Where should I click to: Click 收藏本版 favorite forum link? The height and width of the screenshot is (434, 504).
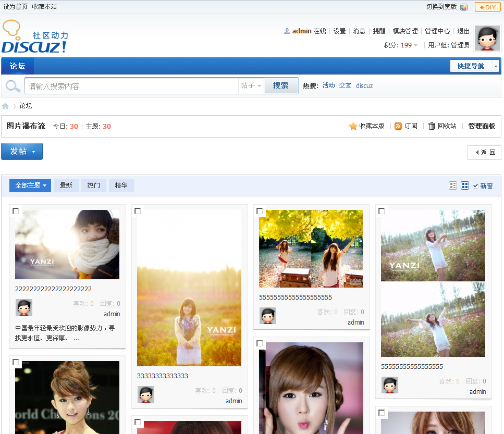tap(372, 126)
